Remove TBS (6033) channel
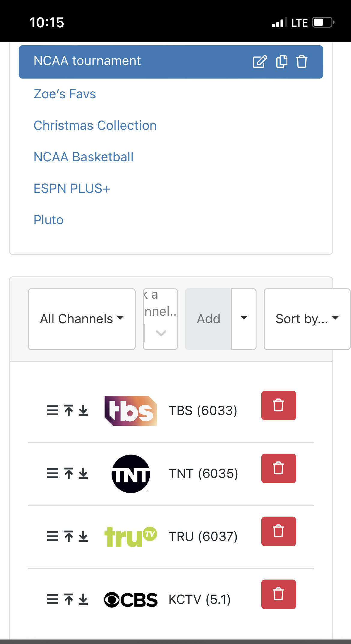The height and width of the screenshot is (644, 351). coord(278,405)
